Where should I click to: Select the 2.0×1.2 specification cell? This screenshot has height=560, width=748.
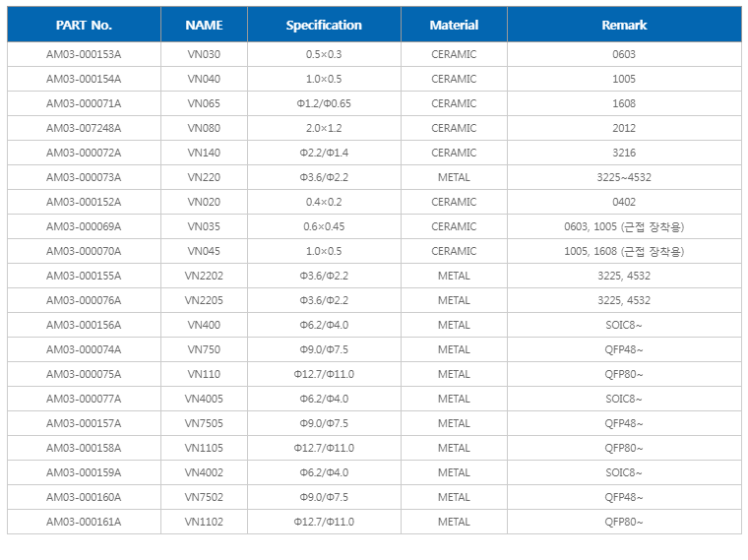click(x=324, y=128)
